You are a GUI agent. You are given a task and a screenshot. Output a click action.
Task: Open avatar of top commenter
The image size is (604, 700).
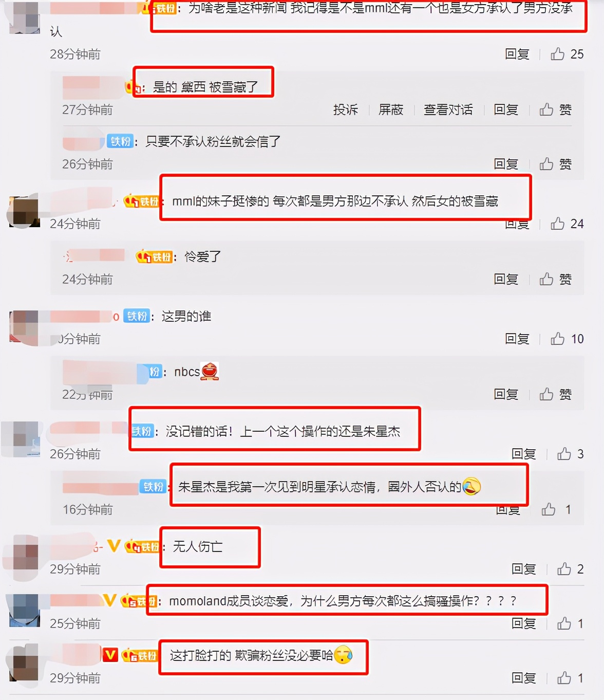tap(25, 17)
